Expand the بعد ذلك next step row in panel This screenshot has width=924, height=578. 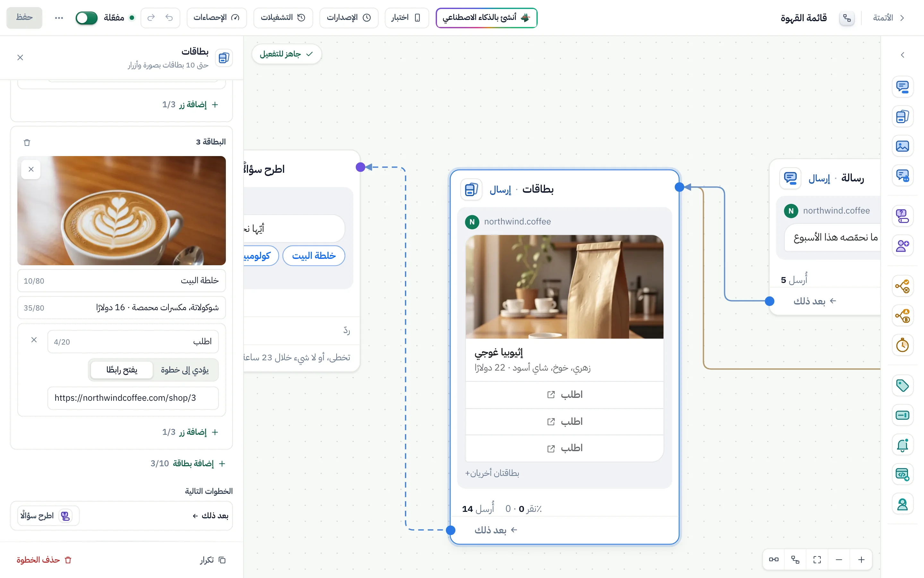tap(121, 515)
